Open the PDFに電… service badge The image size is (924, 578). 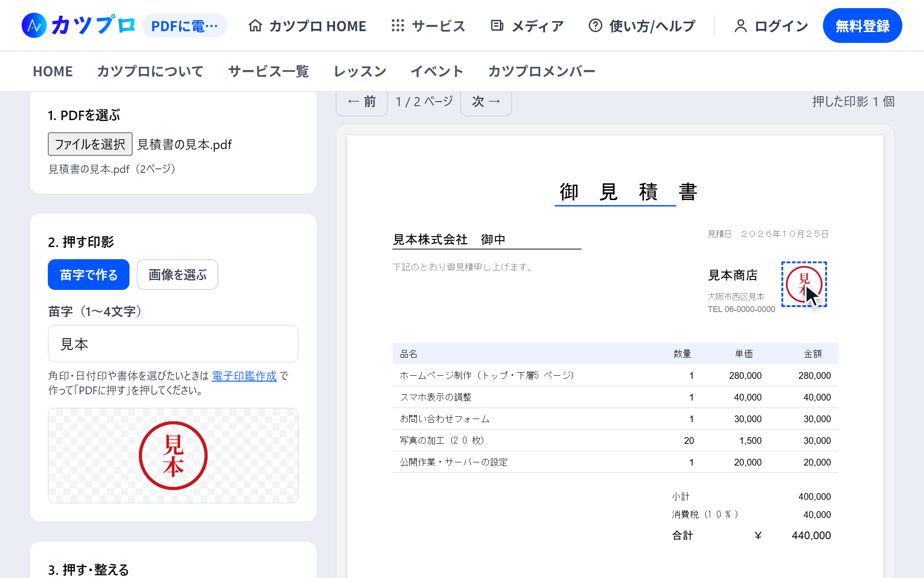pos(185,26)
